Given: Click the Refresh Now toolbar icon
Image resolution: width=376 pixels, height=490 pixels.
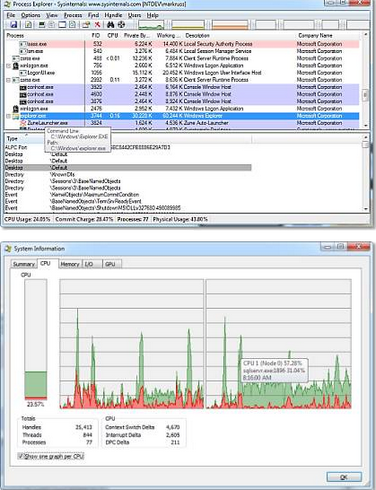Looking at the screenshot, I should tap(28, 25).
